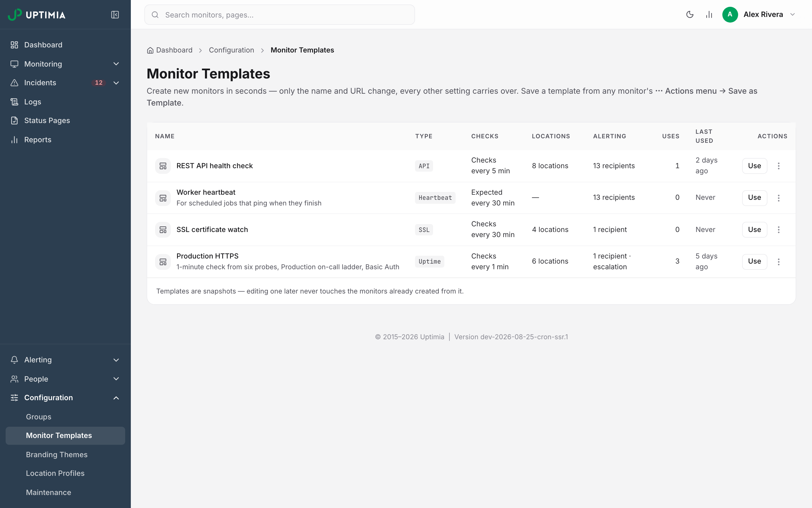
Task: Click REST API health check template icon
Action: pyautogui.click(x=163, y=166)
